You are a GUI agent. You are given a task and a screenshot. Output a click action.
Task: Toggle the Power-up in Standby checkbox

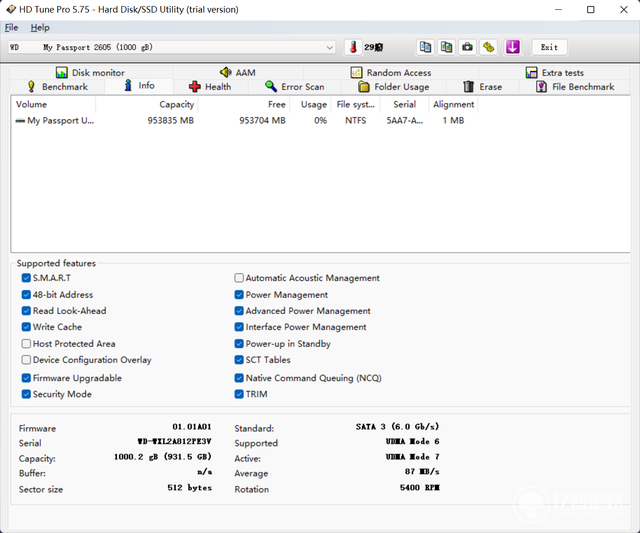pyautogui.click(x=239, y=344)
